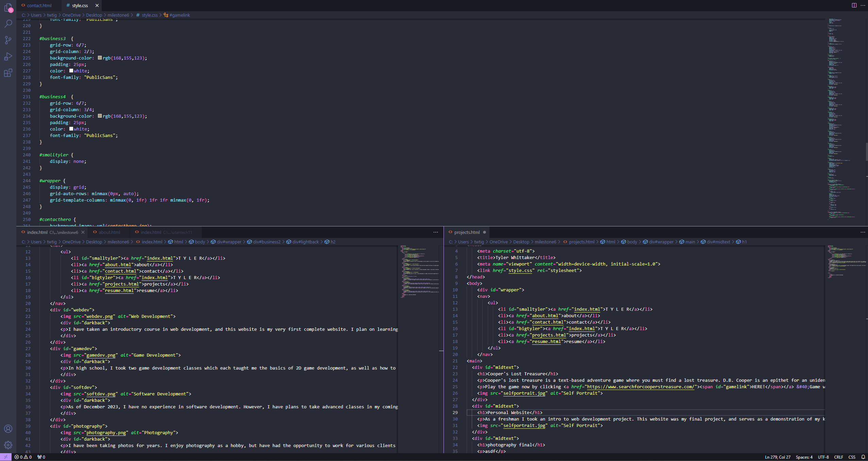Open the Source Control view
Image resolution: width=868 pixels, height=461 pixels.
pos(8,40)
